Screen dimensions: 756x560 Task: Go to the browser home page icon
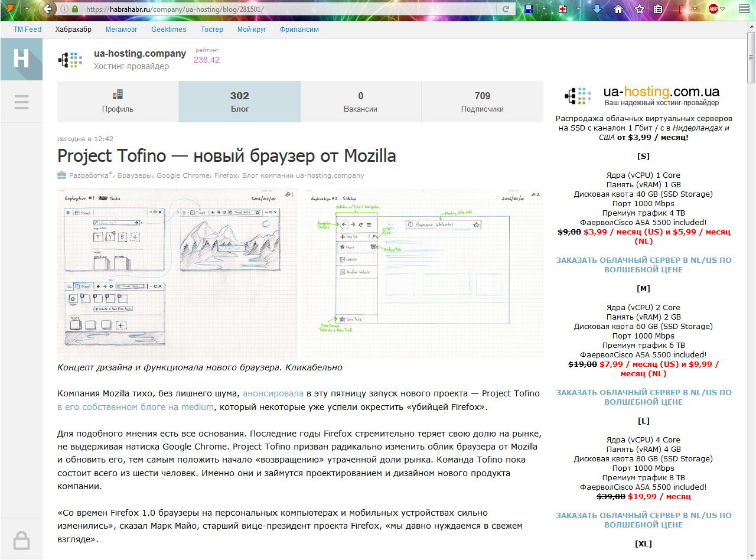pyautogui.click(x=618, y=9)
